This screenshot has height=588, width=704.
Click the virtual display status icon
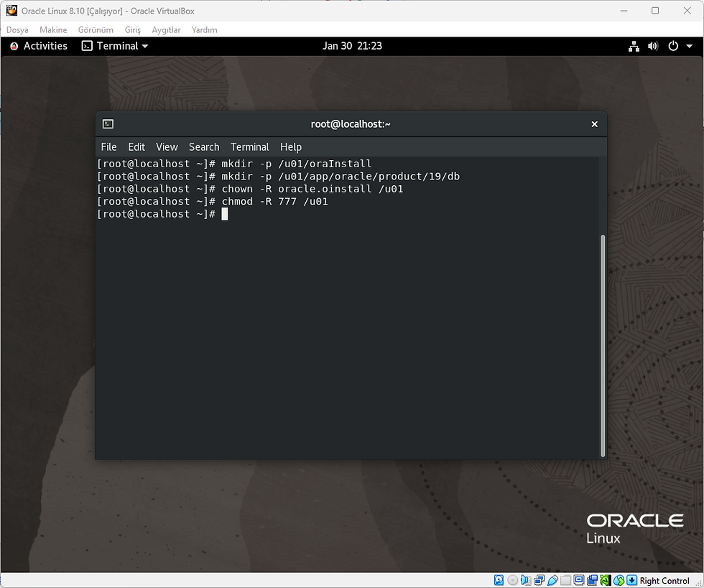click(579, 580)
